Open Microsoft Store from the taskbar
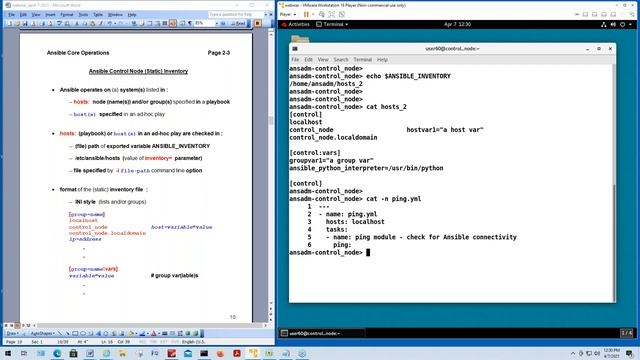Screen dimensions: 640x360 coord(73,353)
